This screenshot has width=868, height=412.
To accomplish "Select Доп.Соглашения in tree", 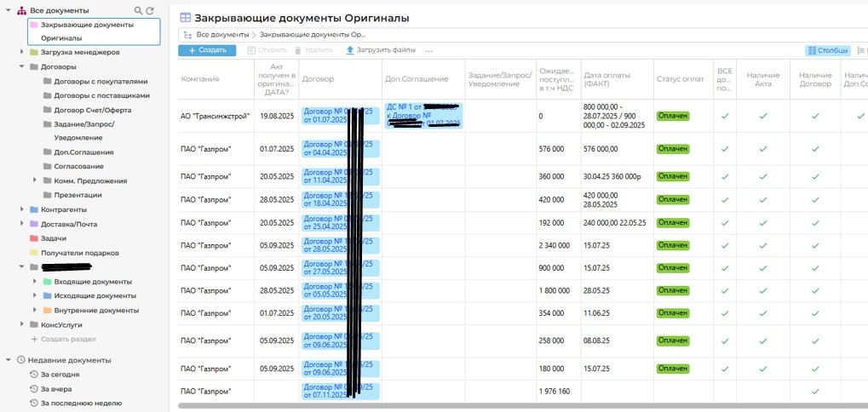I will (83, 152).
